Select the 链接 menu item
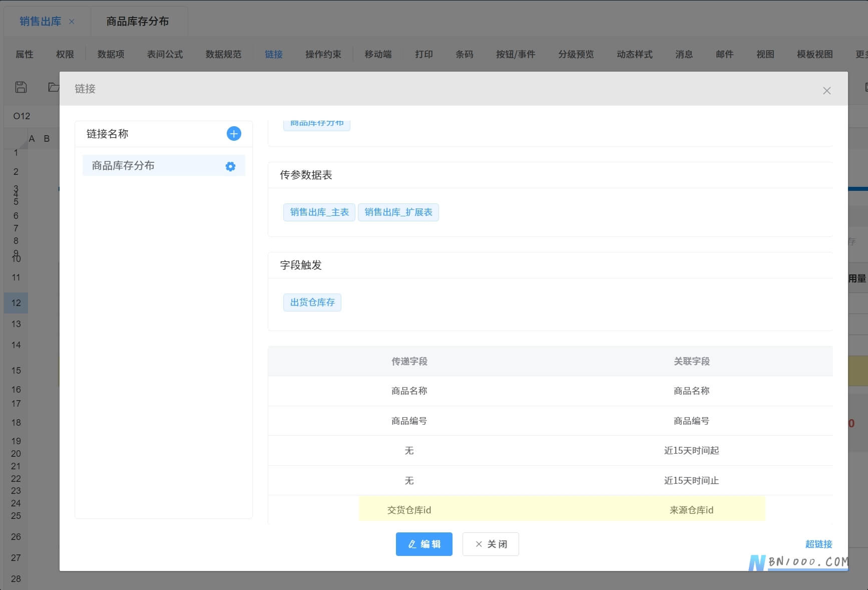 (x=274, y=54)
